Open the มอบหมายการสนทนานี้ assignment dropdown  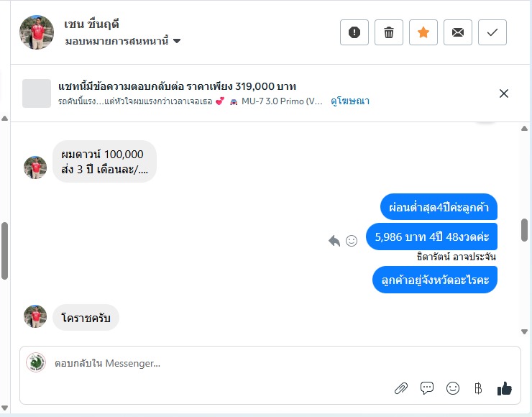tap(123, 41)
